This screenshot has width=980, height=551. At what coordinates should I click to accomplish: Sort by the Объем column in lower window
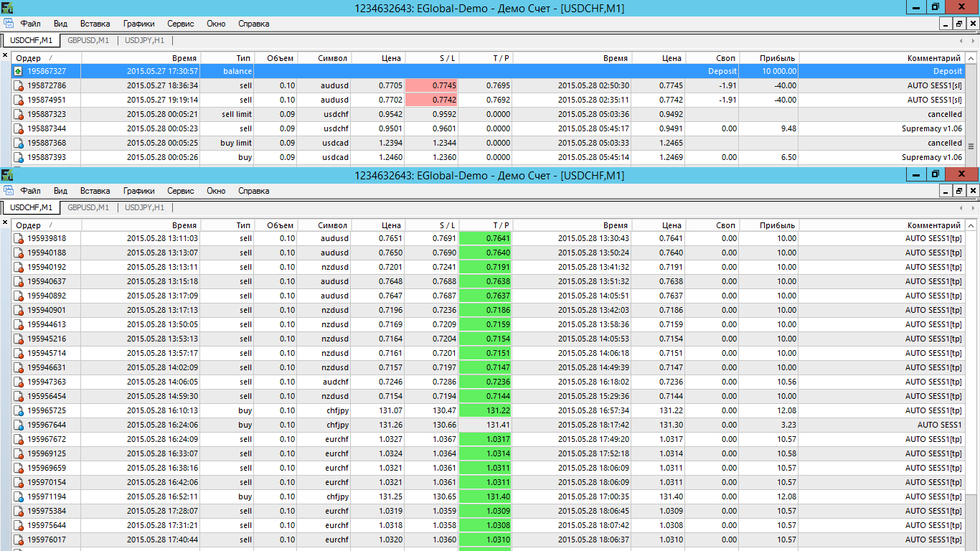(276, 225)
